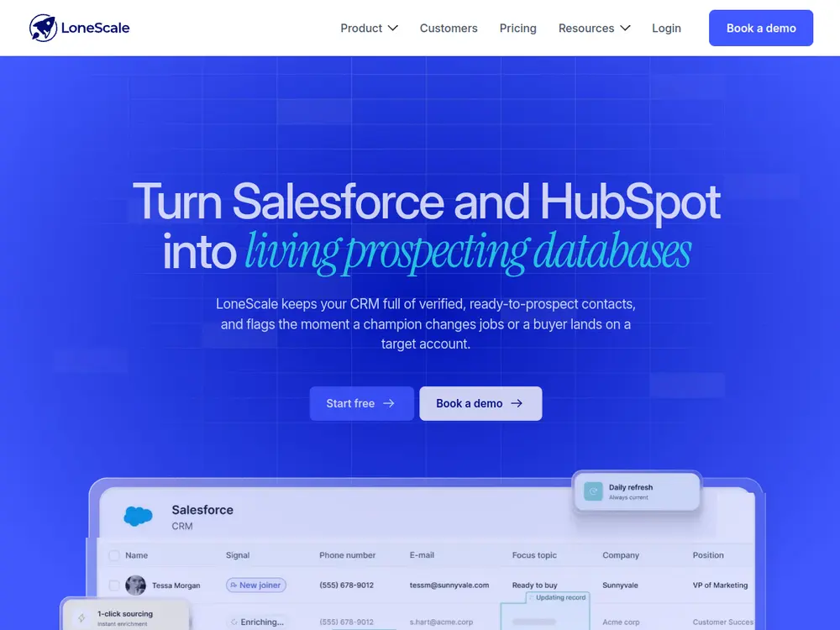Go to the Pricing page
840x630 pixels.
(x=517, y=28)
